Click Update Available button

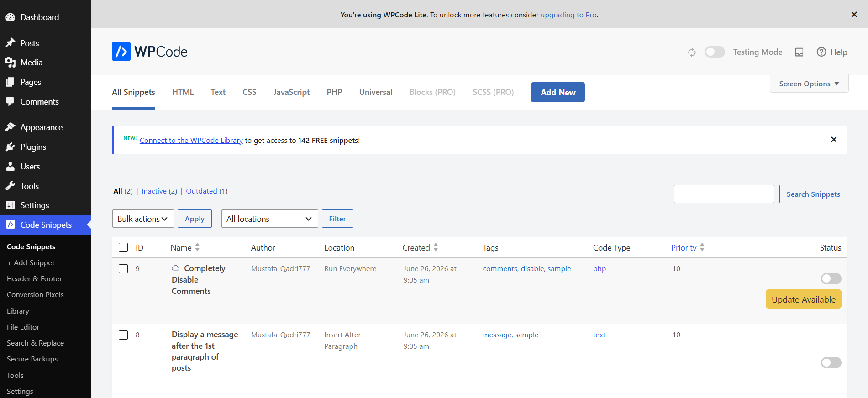pos(804,299)
